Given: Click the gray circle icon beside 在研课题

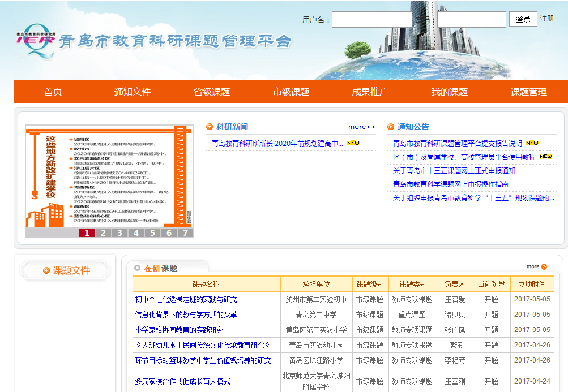Looking at the screenshot, I should (x=137, y=268).
